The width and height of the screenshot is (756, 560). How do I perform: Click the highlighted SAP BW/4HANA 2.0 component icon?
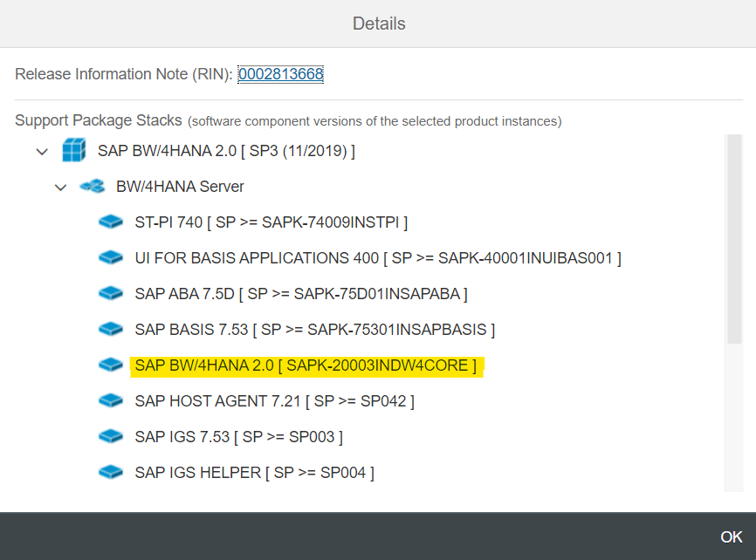[x=110, y=365]
